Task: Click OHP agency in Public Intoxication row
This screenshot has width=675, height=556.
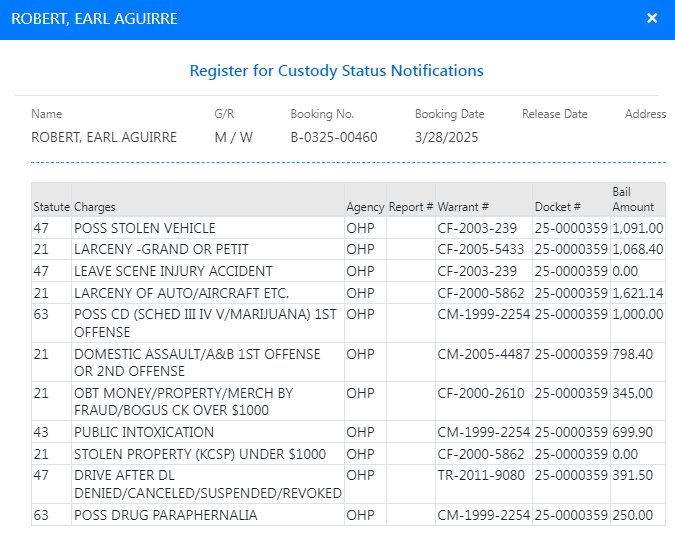Action: [x=360, y=432]
